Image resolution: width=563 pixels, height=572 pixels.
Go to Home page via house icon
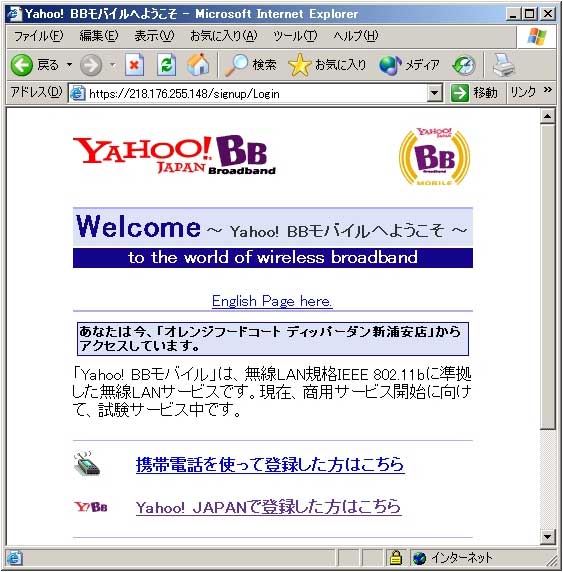[198, 65]
